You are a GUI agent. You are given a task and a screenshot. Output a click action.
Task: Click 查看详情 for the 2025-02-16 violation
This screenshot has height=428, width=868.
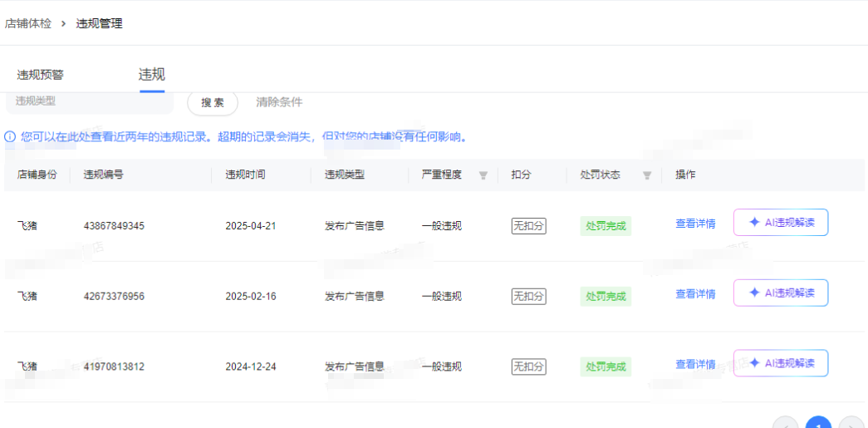[x=695, y=294]
